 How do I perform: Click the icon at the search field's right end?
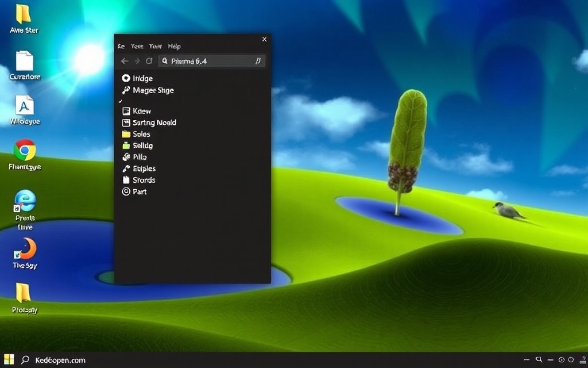[x=258, y=61]
